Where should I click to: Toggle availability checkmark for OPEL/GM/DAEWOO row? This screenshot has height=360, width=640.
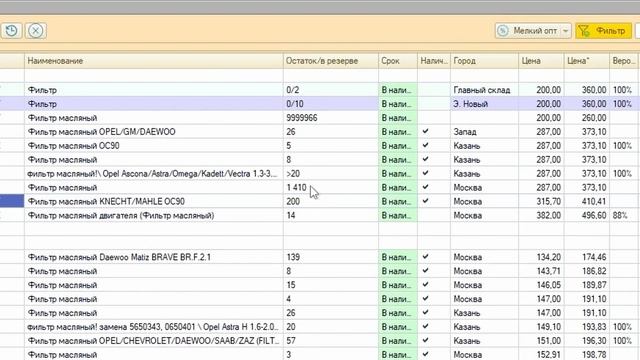click(x=425, y=131)
